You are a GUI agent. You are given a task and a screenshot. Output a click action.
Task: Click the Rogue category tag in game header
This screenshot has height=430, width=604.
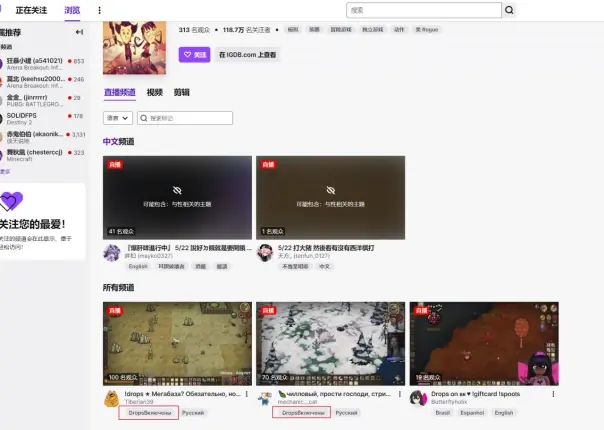click(x=427, y=30)
